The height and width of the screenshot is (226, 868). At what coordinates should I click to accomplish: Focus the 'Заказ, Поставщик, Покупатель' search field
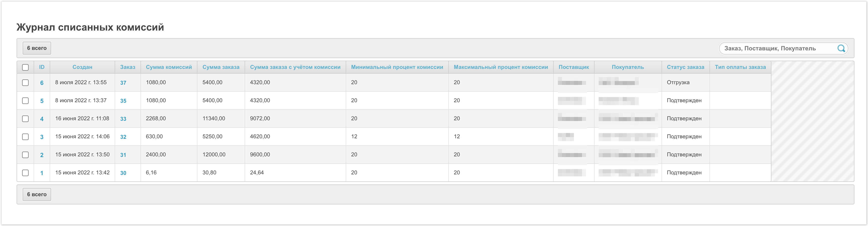pyautogui.click(x=778, y=48)
